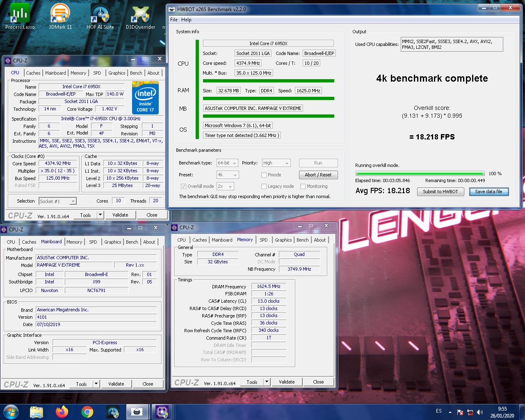The image size is (525, 420).
Task: Click the benchmark progress bar
Action: (420, 173)
